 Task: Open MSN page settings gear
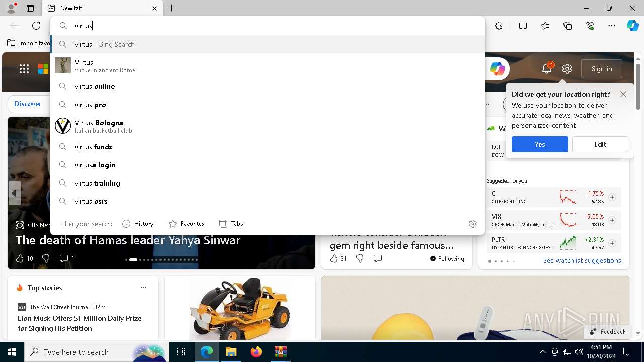pyautogui.click(x=567, y=69)
